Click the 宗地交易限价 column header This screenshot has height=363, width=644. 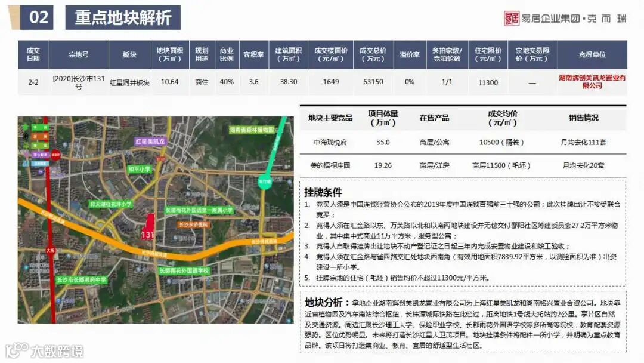(x=532, y=54)
